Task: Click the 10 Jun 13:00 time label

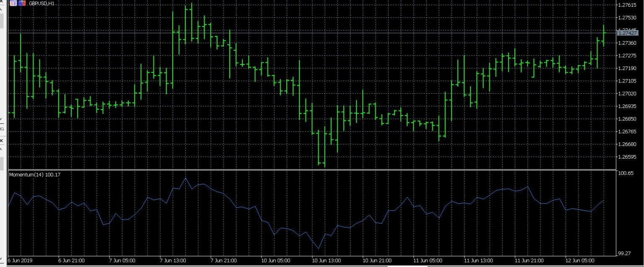Action: click(326, 260)
